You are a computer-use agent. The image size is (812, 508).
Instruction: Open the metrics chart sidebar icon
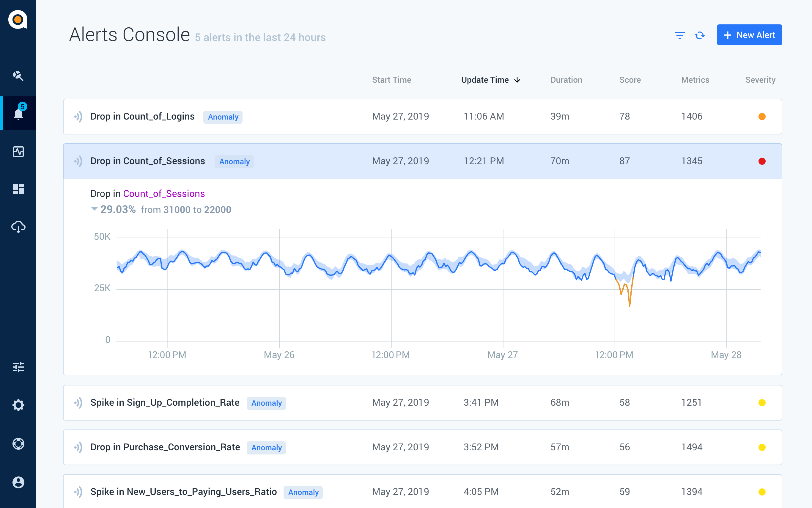18,151
